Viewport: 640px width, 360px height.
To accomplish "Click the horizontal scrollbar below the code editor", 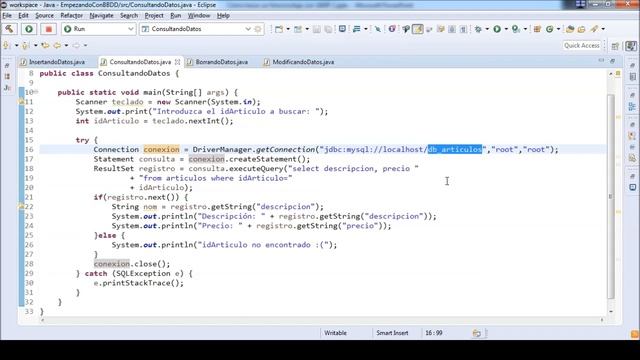I will pos(322,320).
